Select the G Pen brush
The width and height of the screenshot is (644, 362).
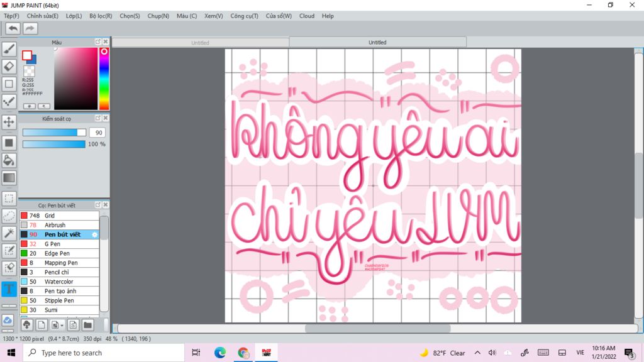point(60,244)
